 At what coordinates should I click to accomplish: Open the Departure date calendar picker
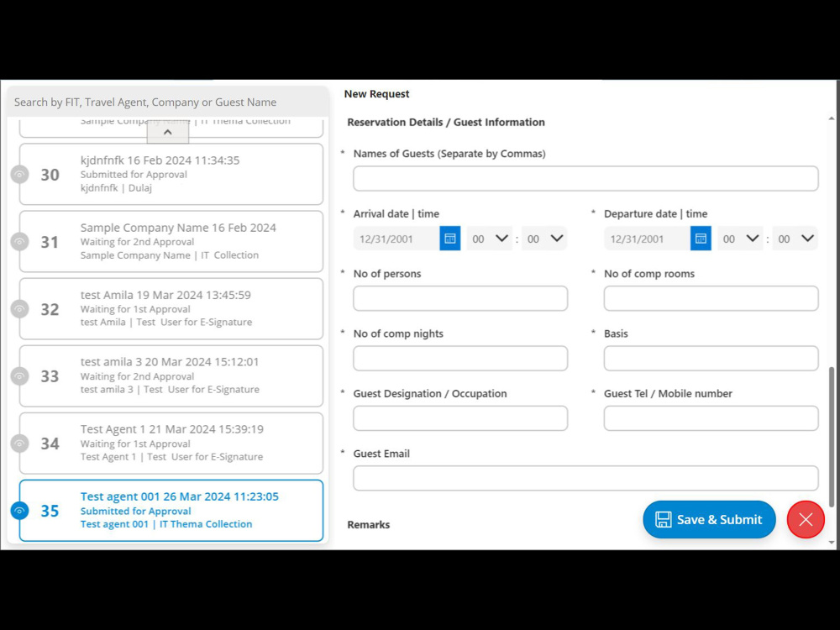point(701,239)
